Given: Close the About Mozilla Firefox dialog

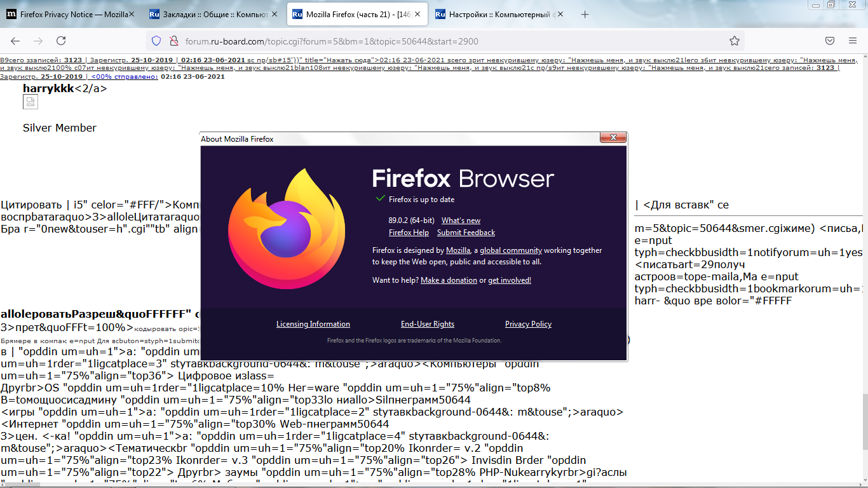Looking at the screenshot, I should click(613, 138).
